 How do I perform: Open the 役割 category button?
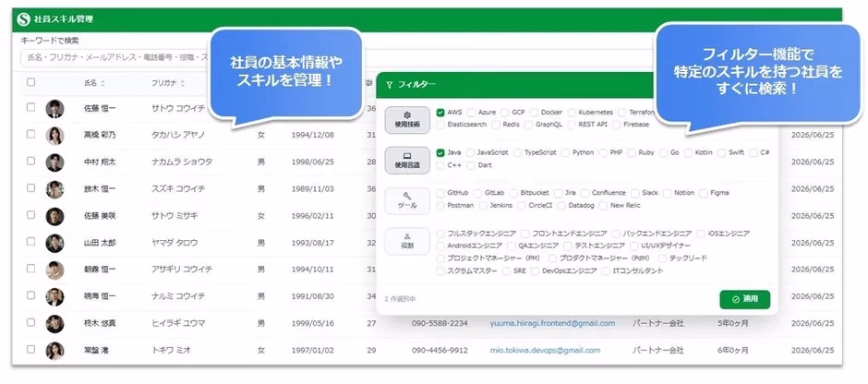point(407,241)
